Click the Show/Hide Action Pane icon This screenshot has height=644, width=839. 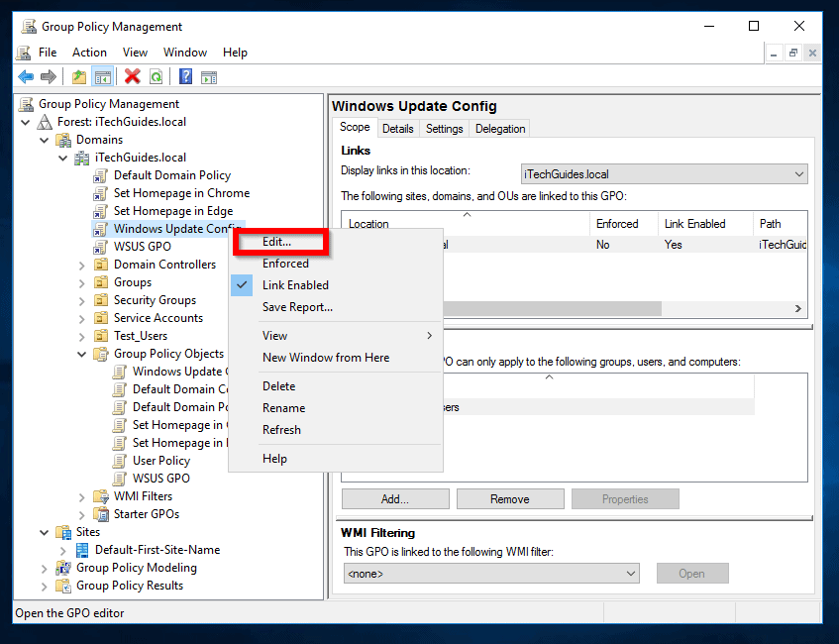pyautogui.click(x=209, y=76)
